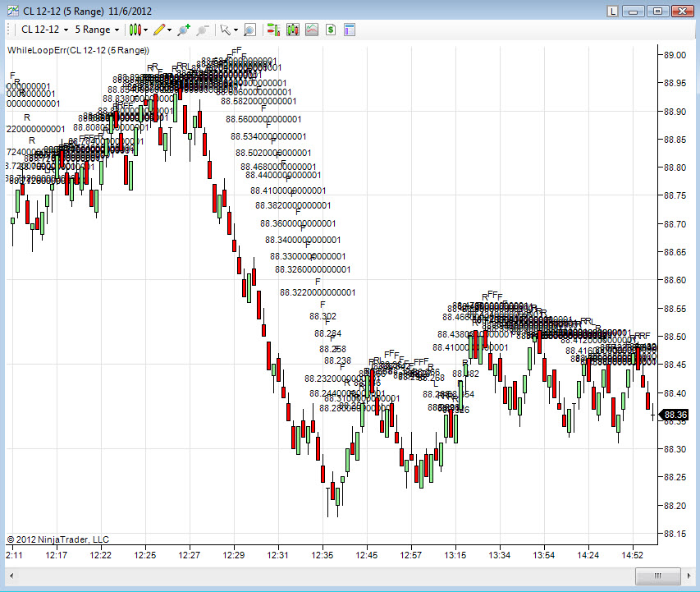Click the zoom out magnifier icon
The width and height of the screenshot is (700, 592).
coord(203,30)
